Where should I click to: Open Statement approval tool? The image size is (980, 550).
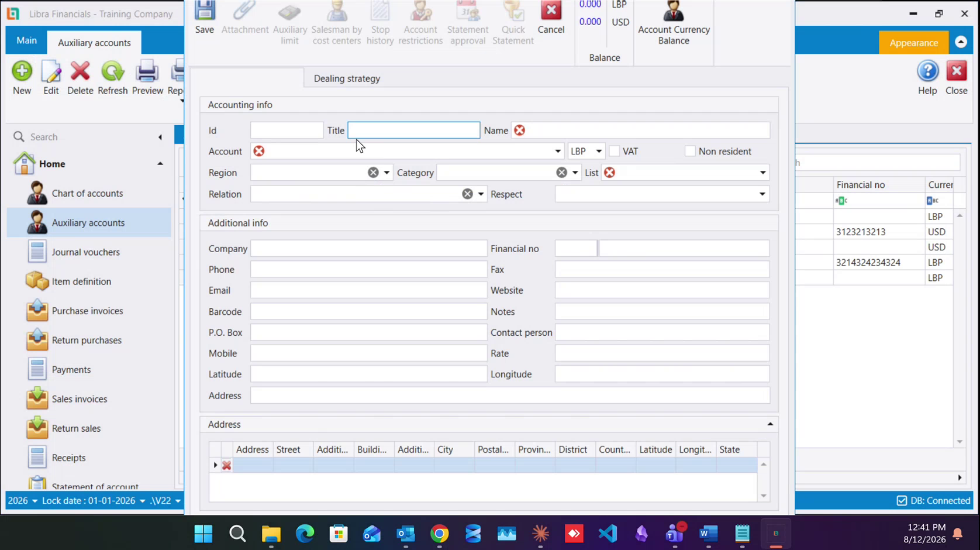pyautogui.click(x=467, y=22)
